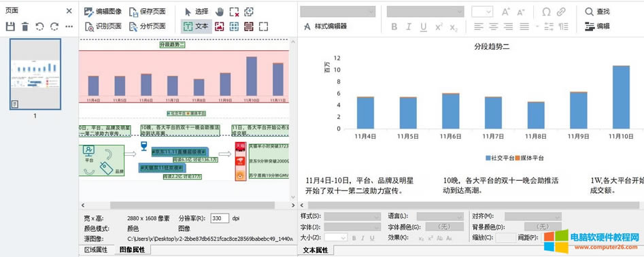Select the table area tool icon
Image resolution: width=644 pixels, height=257 pixels.
coord(234,27)
